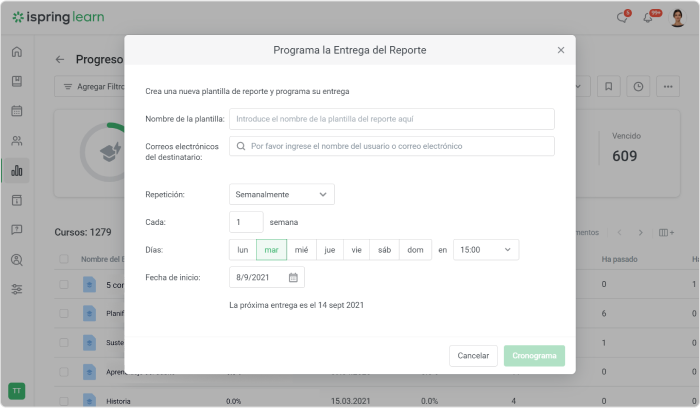The image size is (700, 408).
Task: Open the chat messages icon in header
Action: [x=623, y=17]
